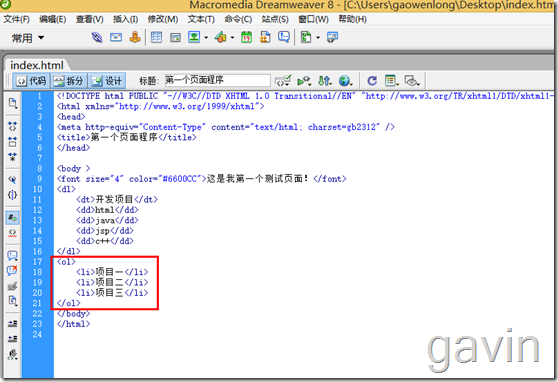Click the Images insert icon
This screenshot has height=382, width=558.
pos(194,37)
